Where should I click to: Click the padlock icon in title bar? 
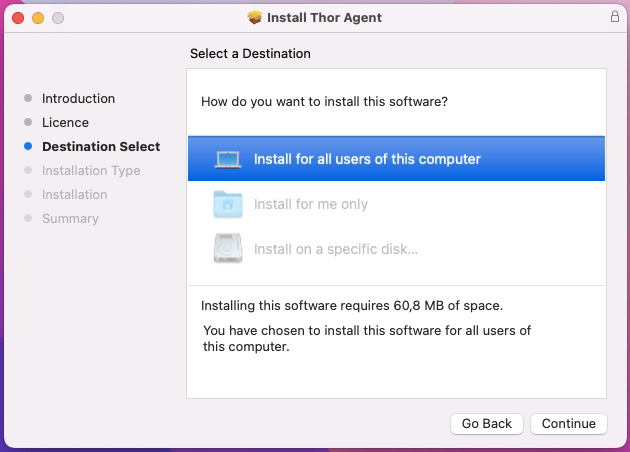614,17
